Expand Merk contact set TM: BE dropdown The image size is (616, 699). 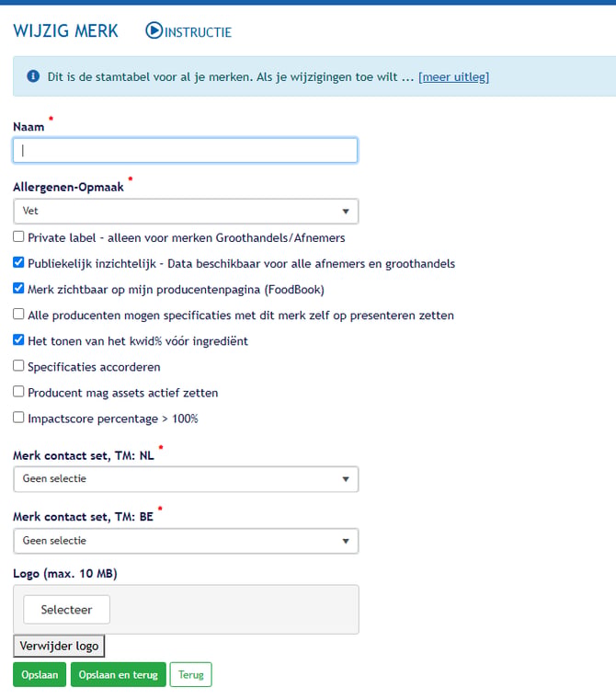pyautogui.click(x=186, y=541)
